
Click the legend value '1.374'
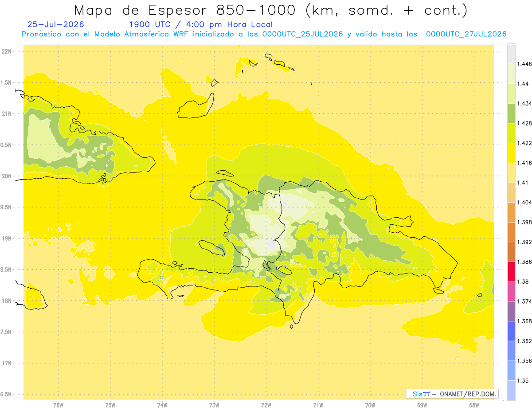(x=524, y=301)
